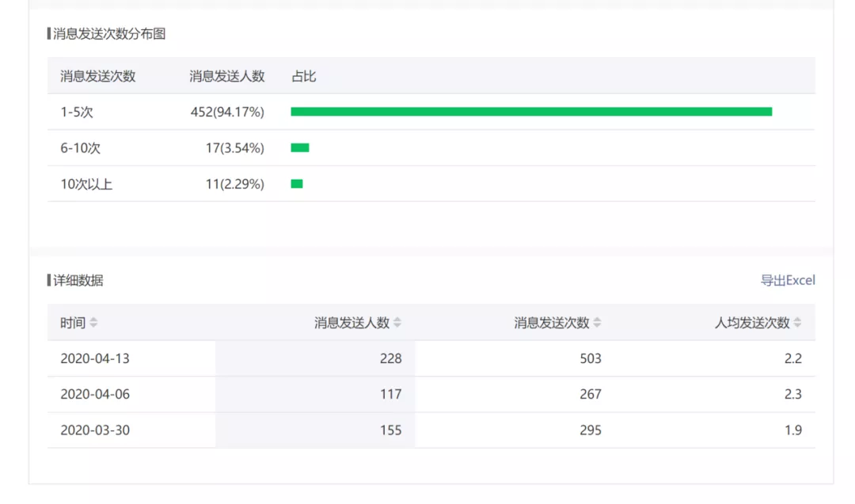Click the 503 send count cell
The height and width of the screenshot is (504, 855).
pyautogui.click(x=591, y=358)
